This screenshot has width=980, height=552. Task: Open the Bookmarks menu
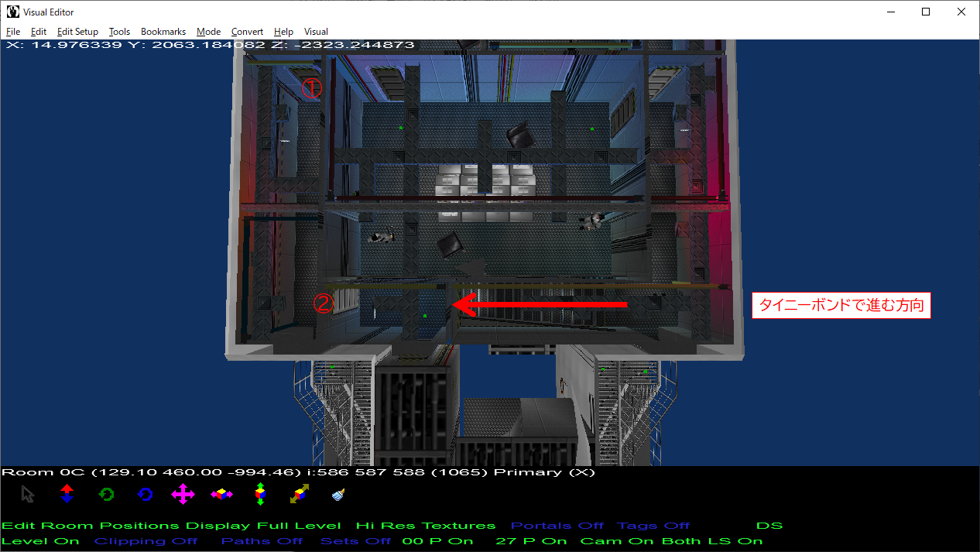point(163,32)
